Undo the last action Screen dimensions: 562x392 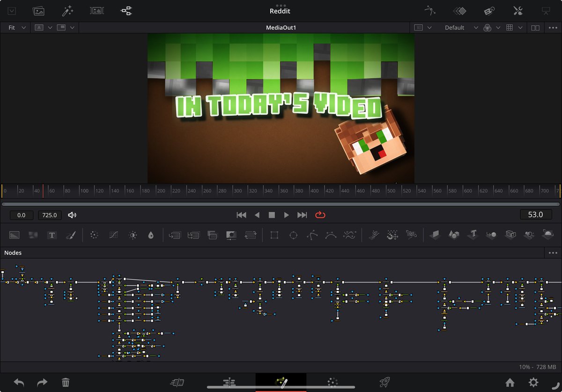[x=19, y=383]
